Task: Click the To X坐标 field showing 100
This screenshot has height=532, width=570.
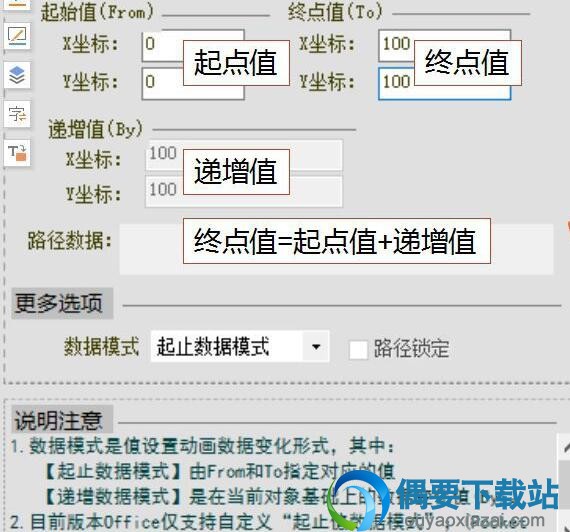Action: [x=445, y=45]
